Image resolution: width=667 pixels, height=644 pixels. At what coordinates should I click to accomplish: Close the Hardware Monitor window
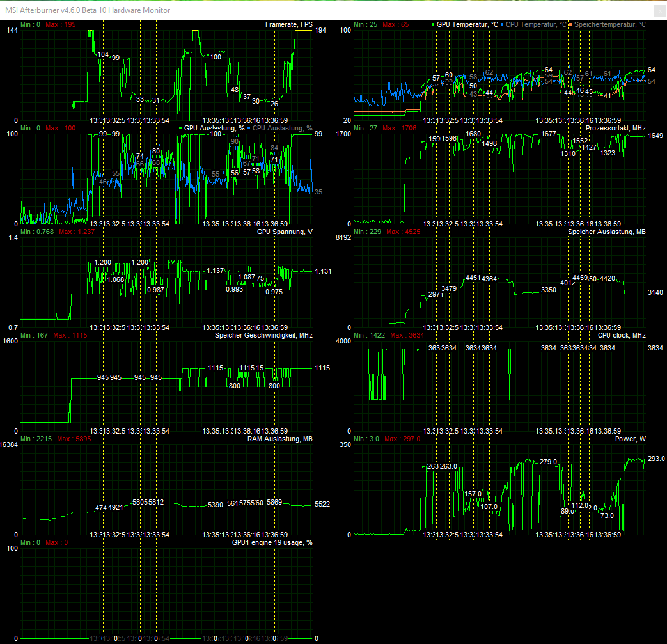click(x=661, y=11)
